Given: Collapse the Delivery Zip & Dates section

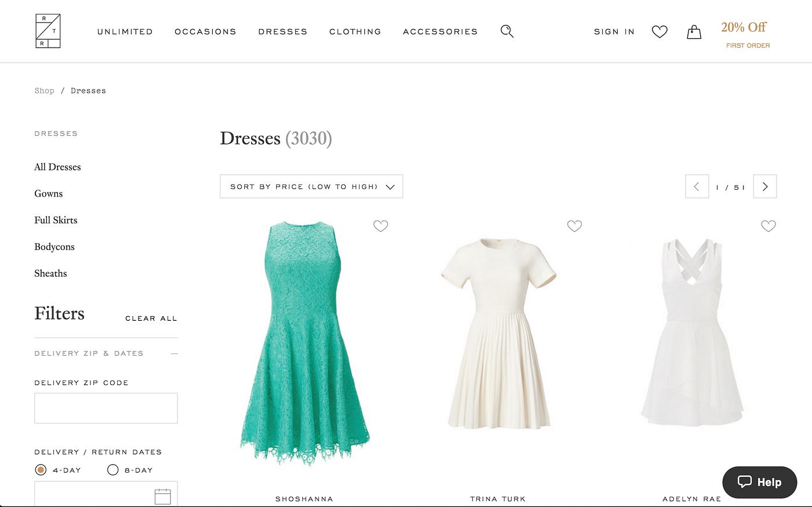Looking at the screenshot, I should (x=174, y=353).
